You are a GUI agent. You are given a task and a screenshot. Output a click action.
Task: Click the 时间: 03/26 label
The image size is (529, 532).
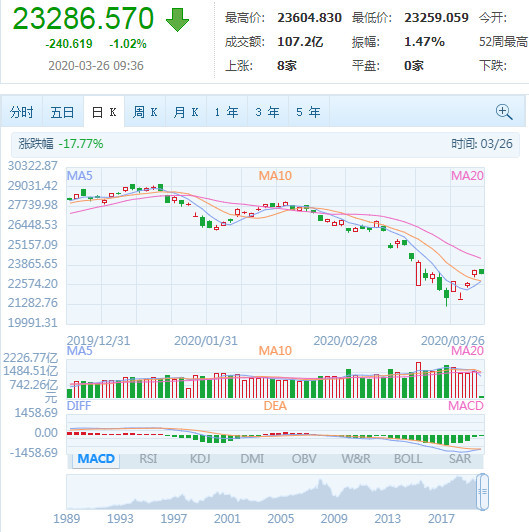tap(482, 144)
